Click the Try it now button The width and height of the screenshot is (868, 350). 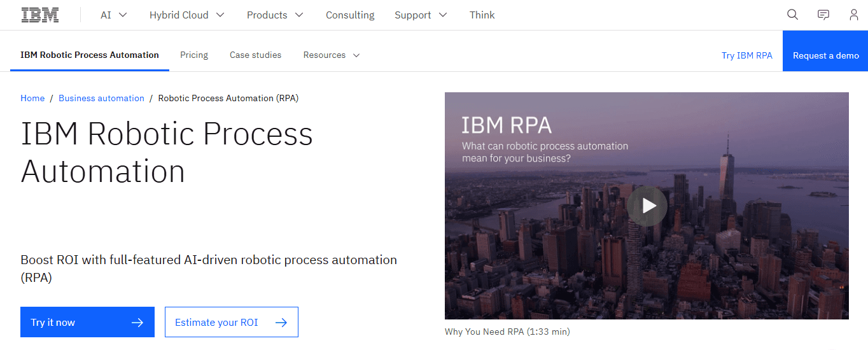pos(87,322)
